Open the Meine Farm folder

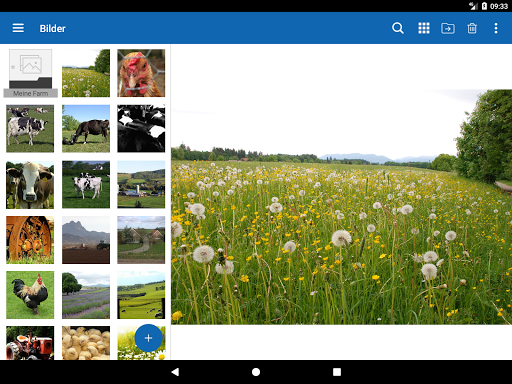pos(30,73)
